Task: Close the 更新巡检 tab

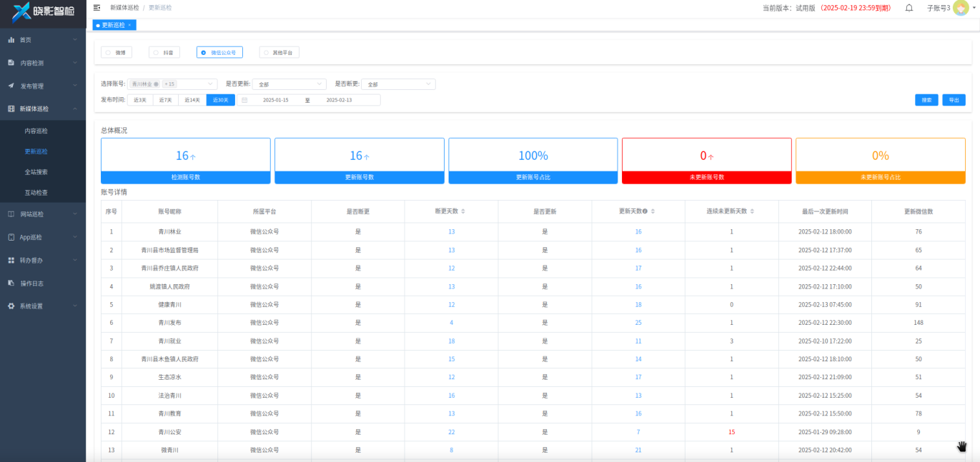Action: (x=129, y=25)
